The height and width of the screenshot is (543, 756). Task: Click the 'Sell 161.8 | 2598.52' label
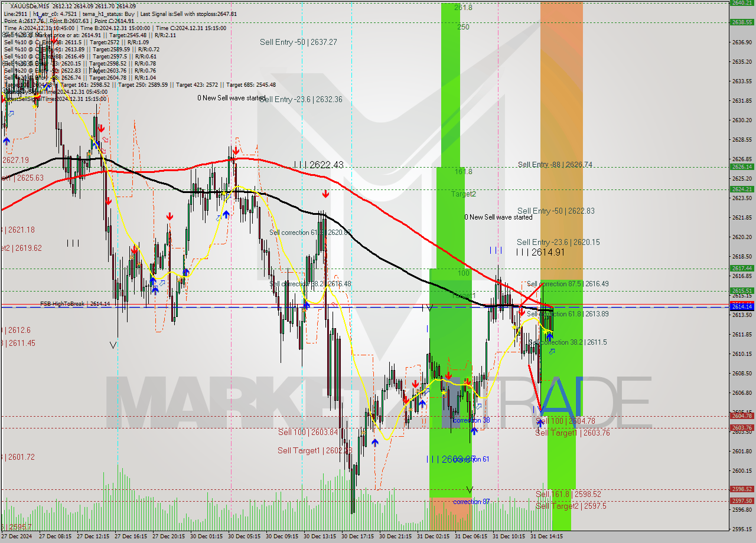[568, 494]
